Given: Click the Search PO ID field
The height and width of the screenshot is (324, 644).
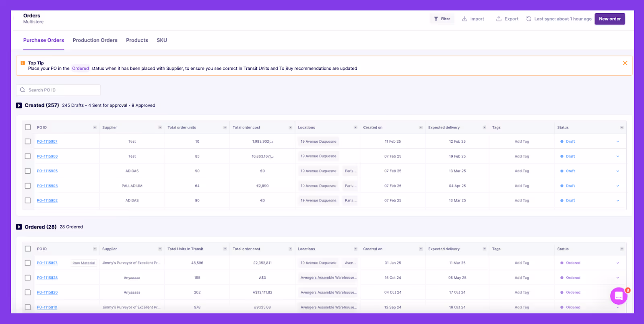Looking at the screenshot, I should [58, 90].
